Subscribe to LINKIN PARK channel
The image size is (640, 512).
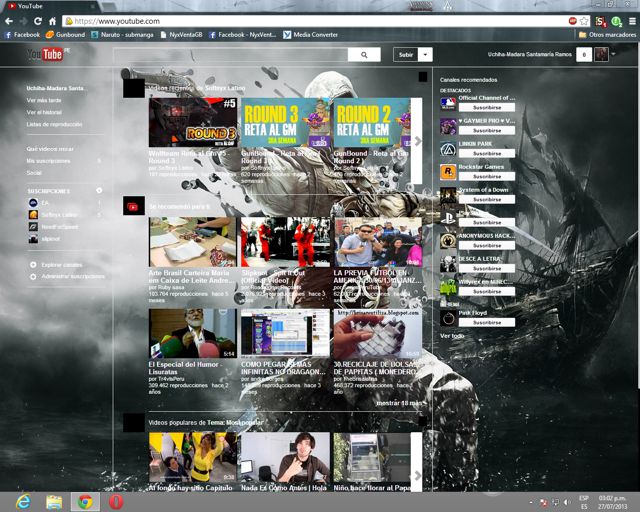point(487,154)
